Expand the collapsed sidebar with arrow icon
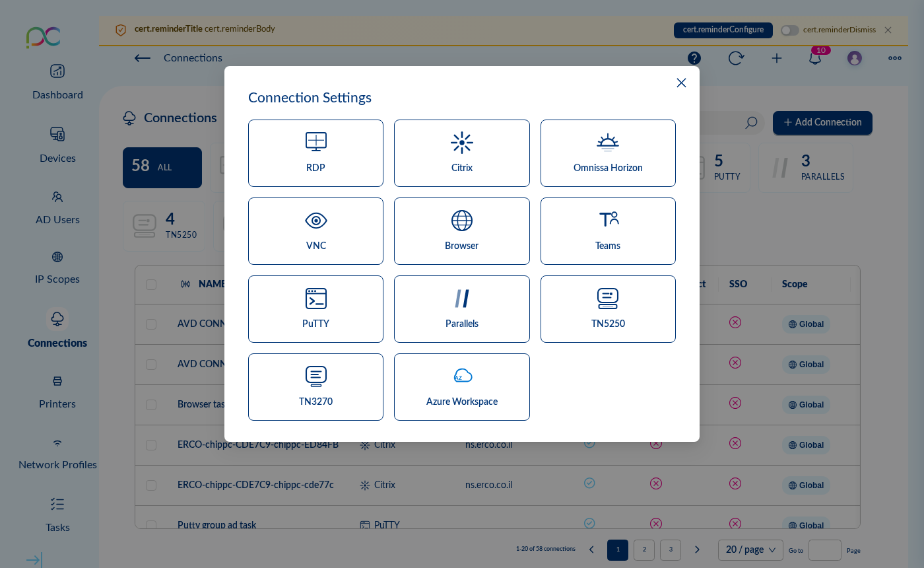924x568 pixels. [x=34, y=560]
